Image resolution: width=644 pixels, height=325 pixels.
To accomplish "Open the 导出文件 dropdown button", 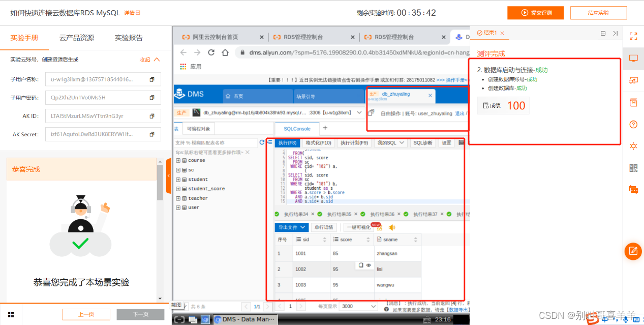I will click(x=292, y=227).
